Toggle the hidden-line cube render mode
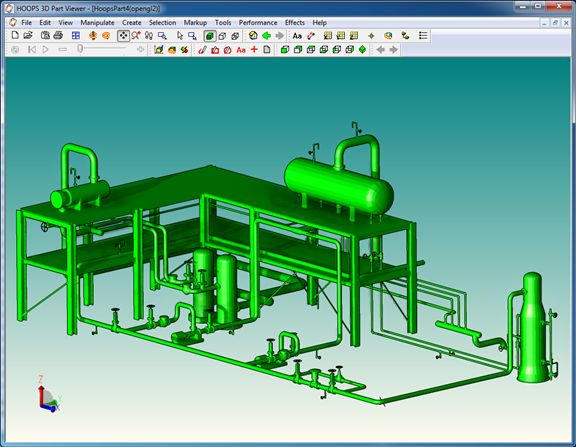This screenshot has width=576, height=447. [235, 36]
